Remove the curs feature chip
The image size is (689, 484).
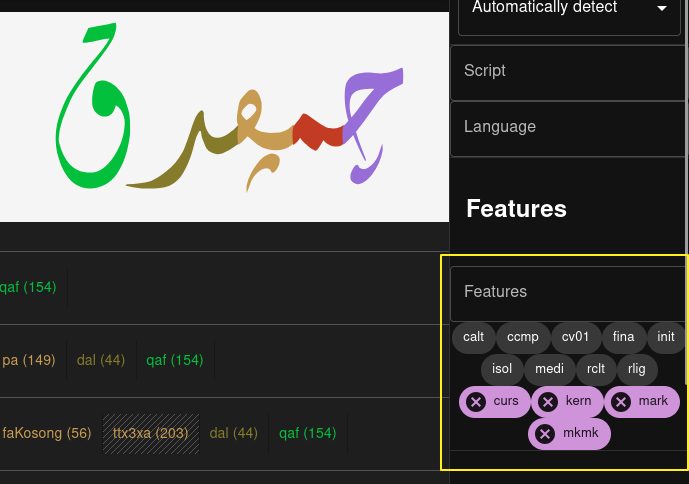click(x=477, y=402)
